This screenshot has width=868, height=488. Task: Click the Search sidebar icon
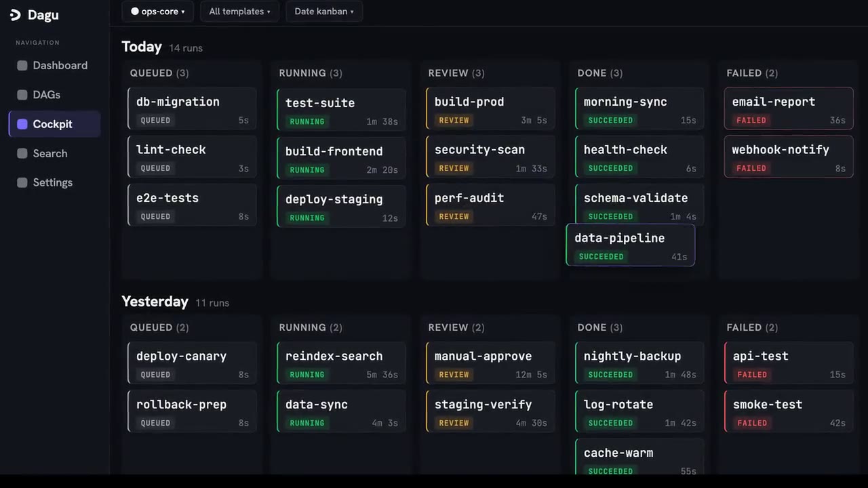22,153
